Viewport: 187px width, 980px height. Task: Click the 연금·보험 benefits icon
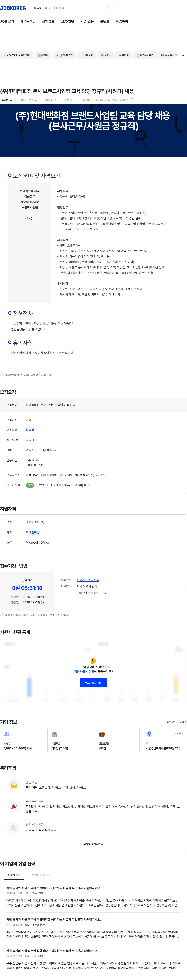click(x=14, y=785)
